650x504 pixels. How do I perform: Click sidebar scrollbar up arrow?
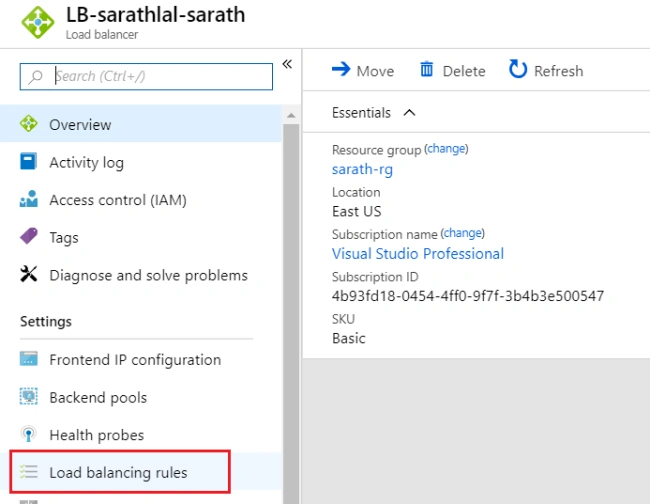coord(291,115)
